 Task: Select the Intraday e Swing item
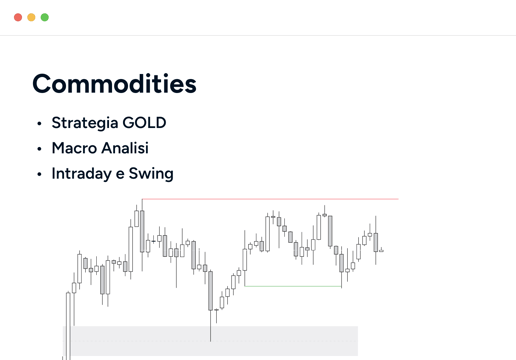pos(112,174)
